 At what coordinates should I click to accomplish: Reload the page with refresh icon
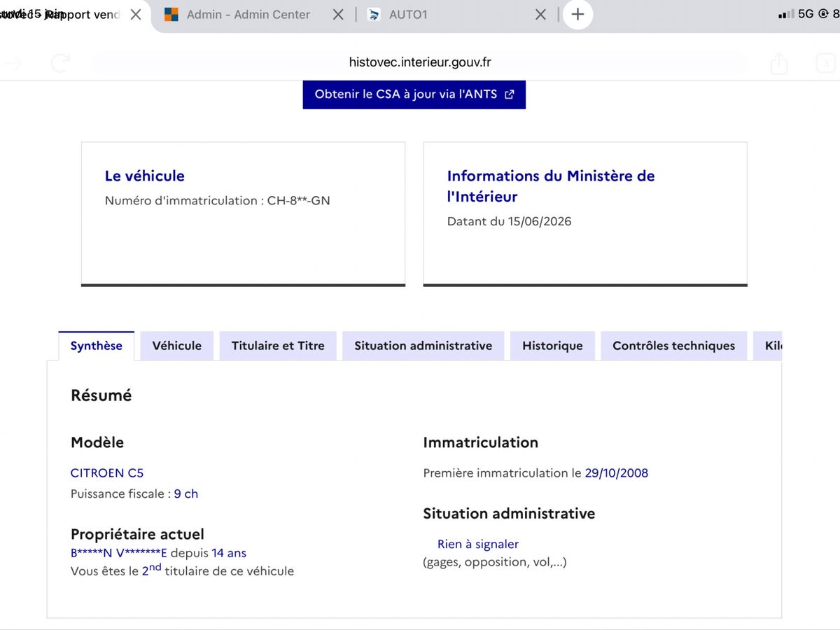(60, 64)
